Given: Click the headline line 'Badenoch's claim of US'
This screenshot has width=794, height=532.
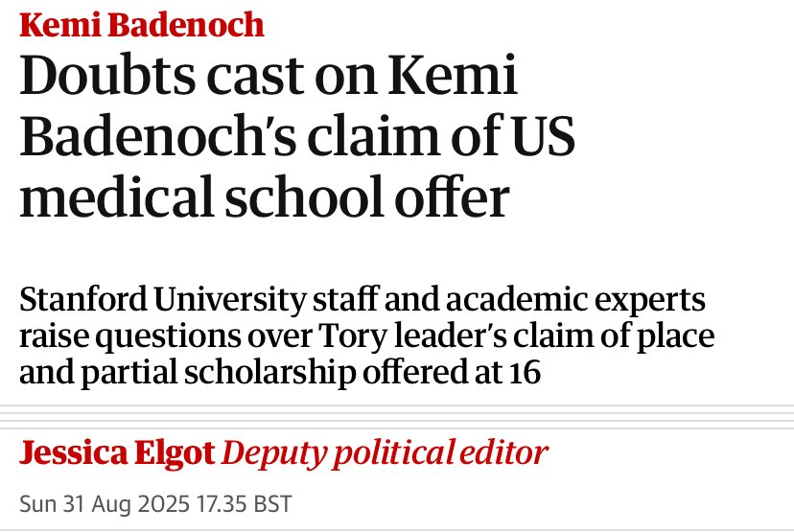Looking at the screenshot, I should 297,140.
